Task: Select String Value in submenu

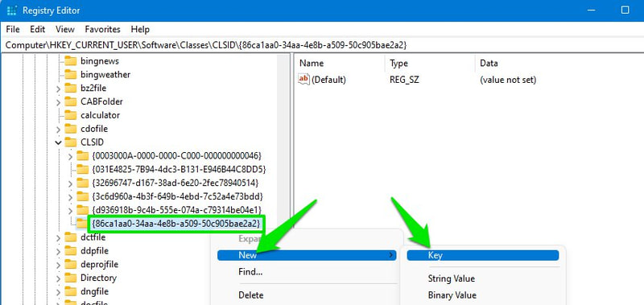Action: (x=452, y=278)
